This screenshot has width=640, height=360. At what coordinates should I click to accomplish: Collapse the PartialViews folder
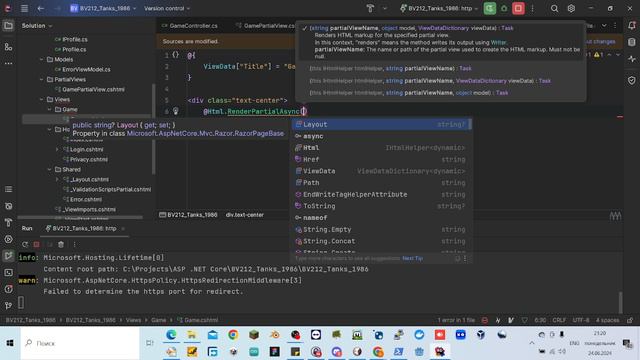[42, 80]
